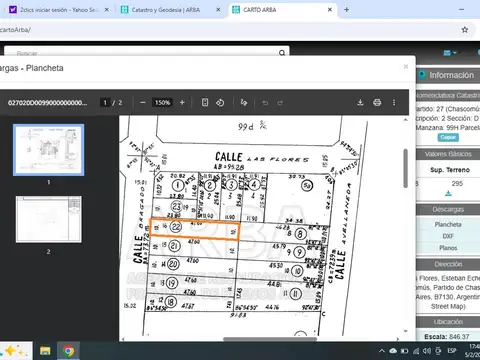Click the sparkle widget icon in taskbar
Viewport: 480px width, 360px height.
13,351
